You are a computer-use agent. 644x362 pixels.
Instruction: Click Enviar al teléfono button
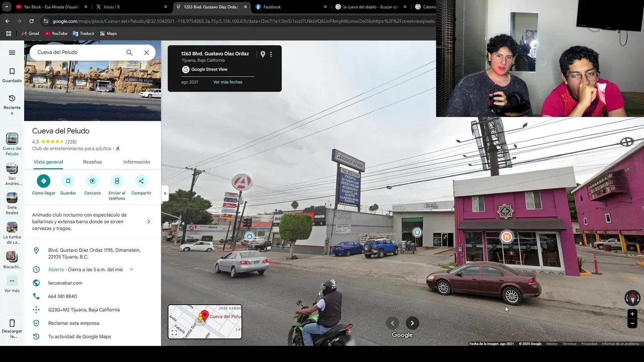[117, 181]
